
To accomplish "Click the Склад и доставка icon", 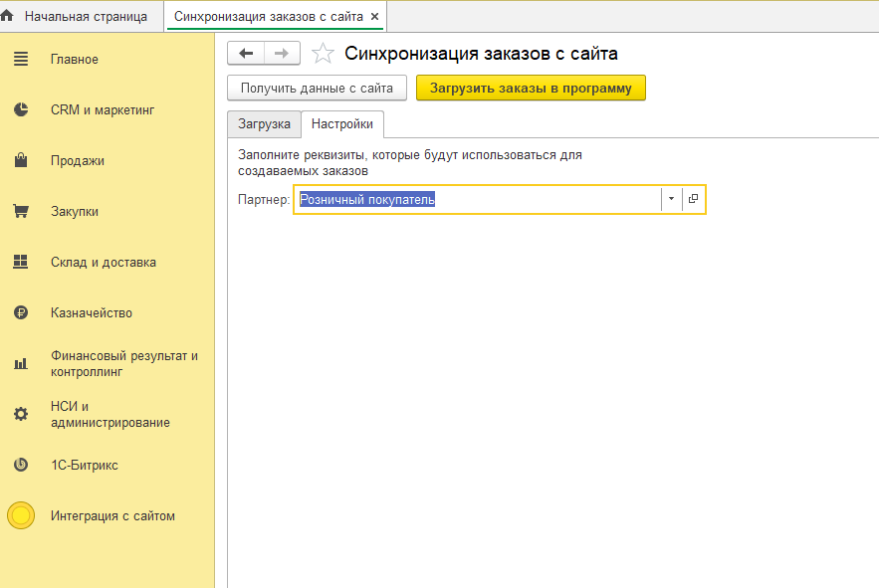I will (x=20, y=262).
